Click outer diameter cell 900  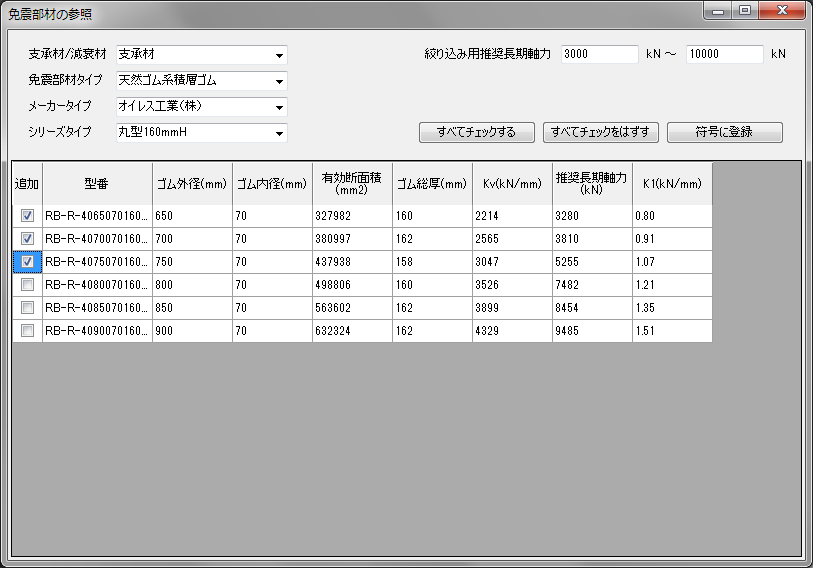pyautogui.click(x=192, y=331)
